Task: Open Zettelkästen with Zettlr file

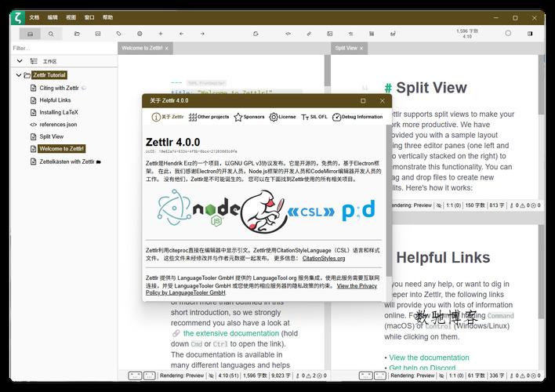Action: coord(67,162)
